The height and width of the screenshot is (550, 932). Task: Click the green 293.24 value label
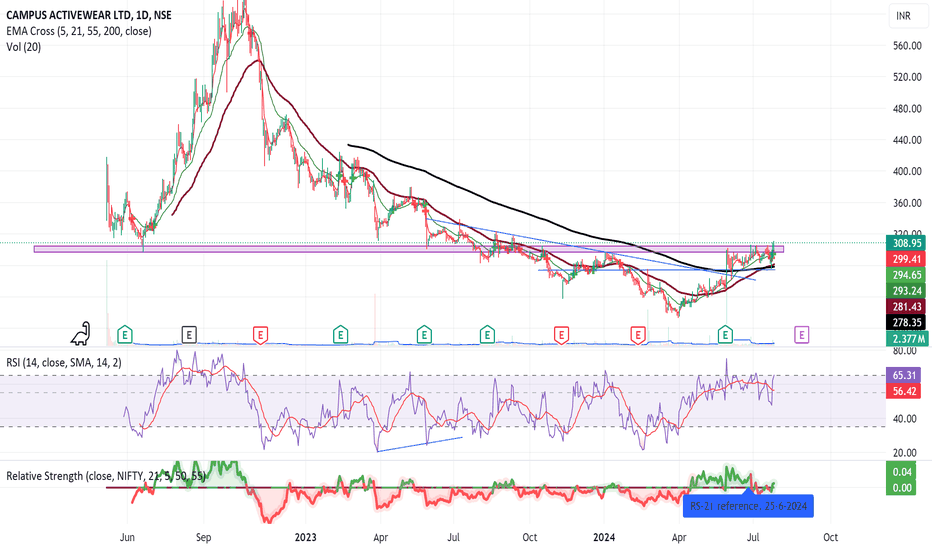907,291
